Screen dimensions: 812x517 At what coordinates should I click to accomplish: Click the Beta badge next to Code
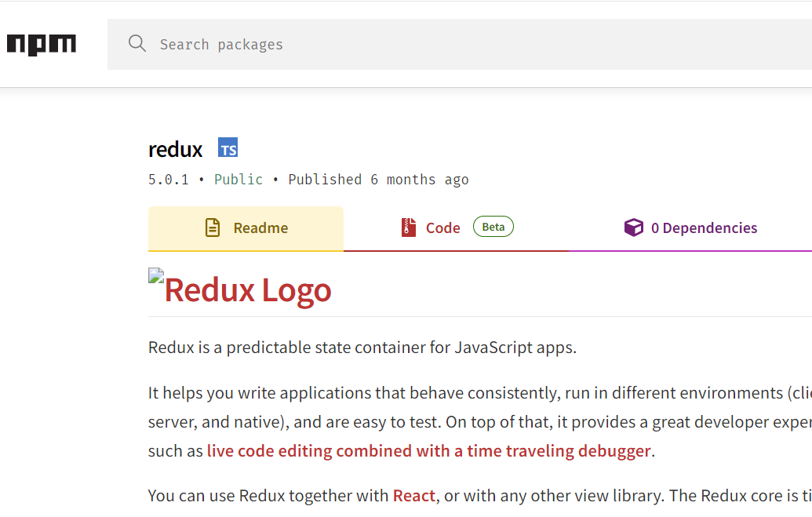(x=493, y=227)
